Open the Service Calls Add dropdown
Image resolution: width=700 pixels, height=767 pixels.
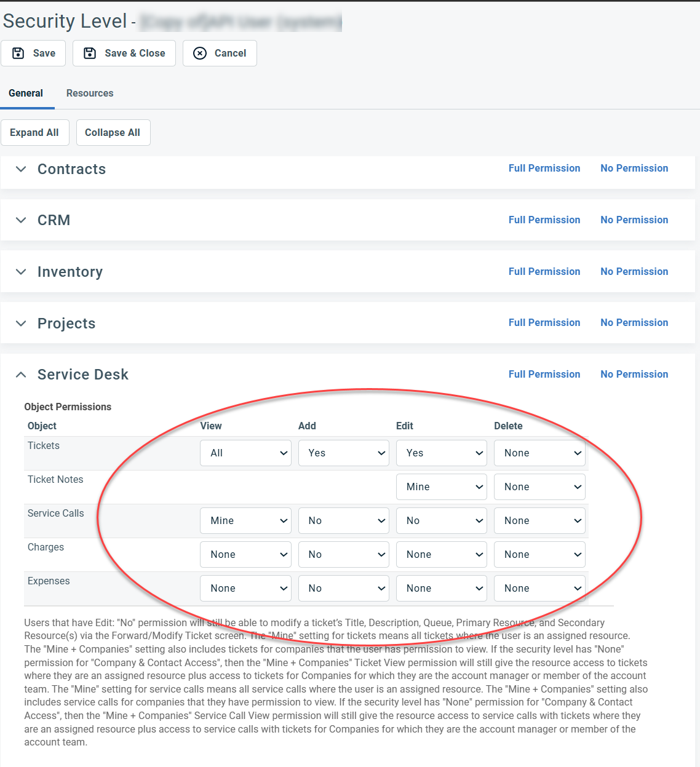[343, 521]
